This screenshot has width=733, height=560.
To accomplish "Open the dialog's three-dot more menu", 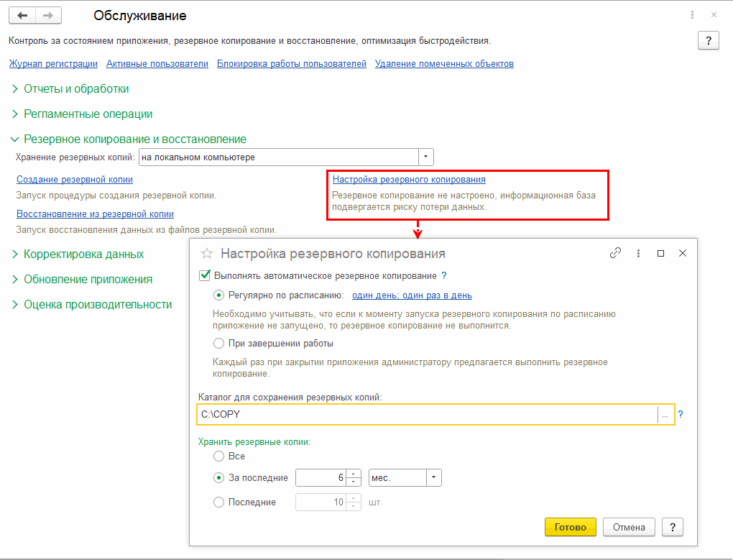I will (638, 254).
